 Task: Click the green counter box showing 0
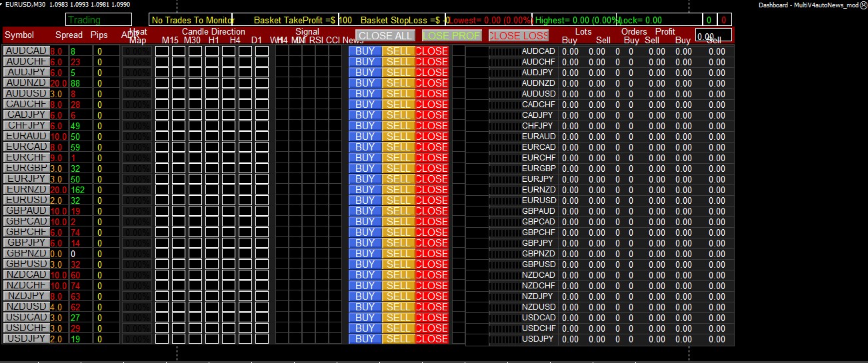click(x=709, y=20)
